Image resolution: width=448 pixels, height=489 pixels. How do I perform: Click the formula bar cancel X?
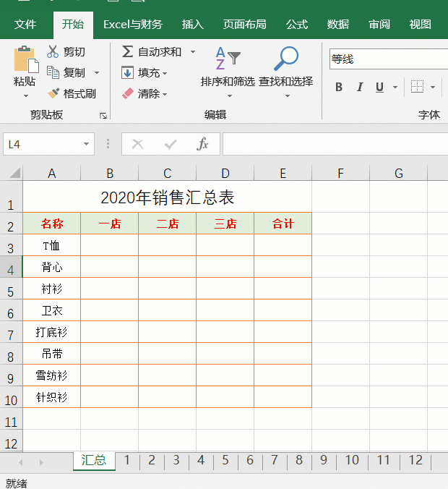point(137,144)
